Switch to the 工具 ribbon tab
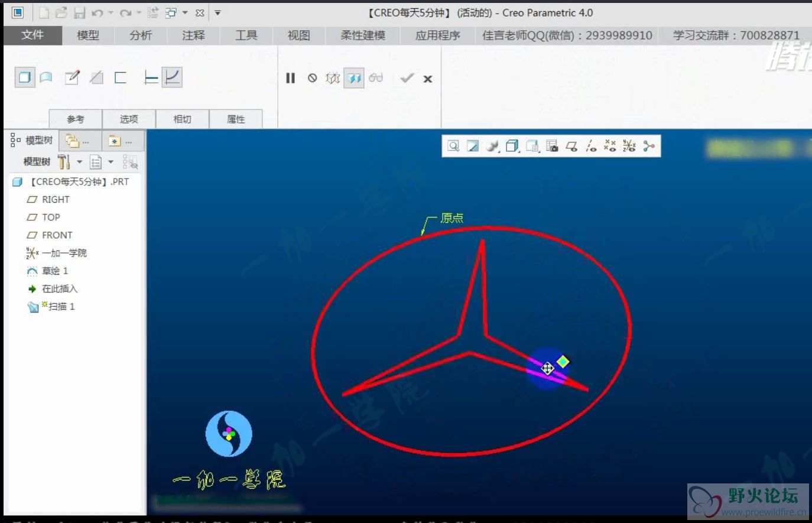Screen dimensions: 812x523 click(x=246, y=35)
